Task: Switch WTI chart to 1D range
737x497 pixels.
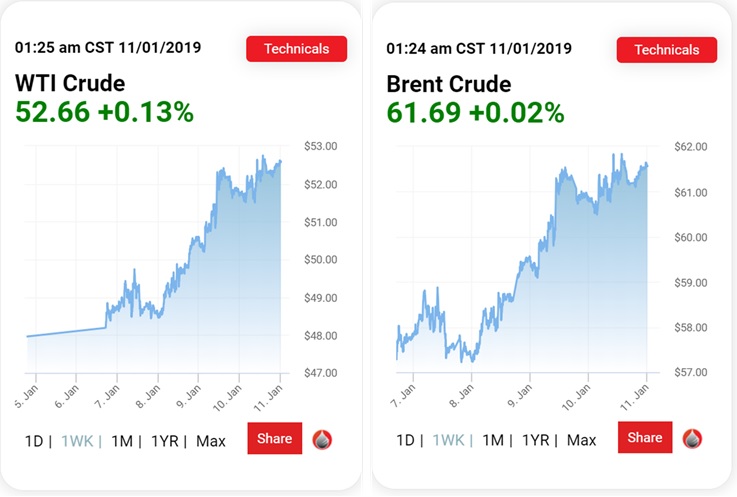Action: (37, 441)
